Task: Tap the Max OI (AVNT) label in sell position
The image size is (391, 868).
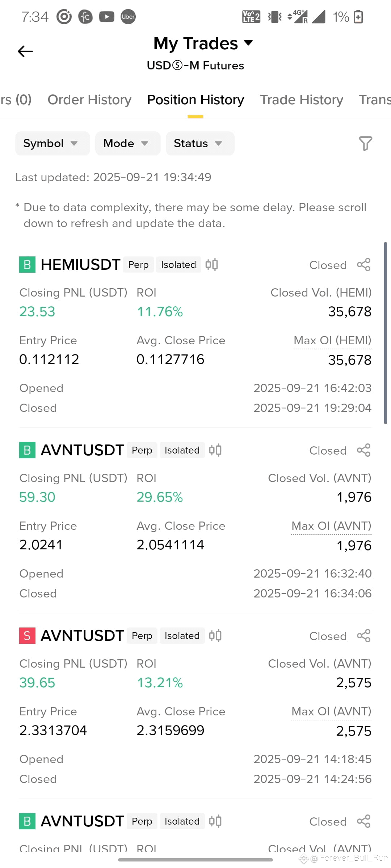Action: pyautogui.click(x=332, y=712)
